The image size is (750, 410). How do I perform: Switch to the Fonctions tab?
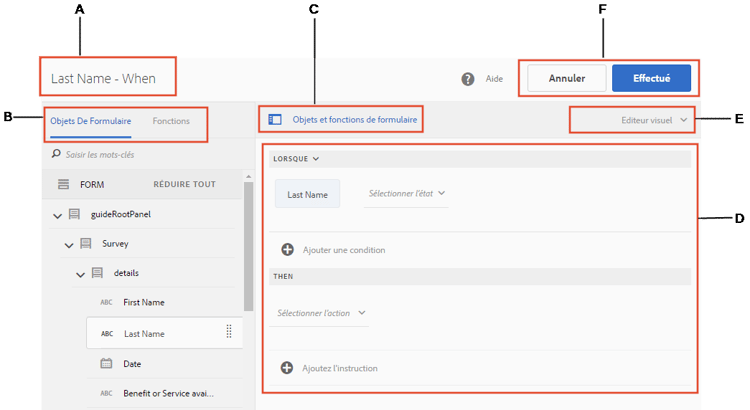[171, 121]
